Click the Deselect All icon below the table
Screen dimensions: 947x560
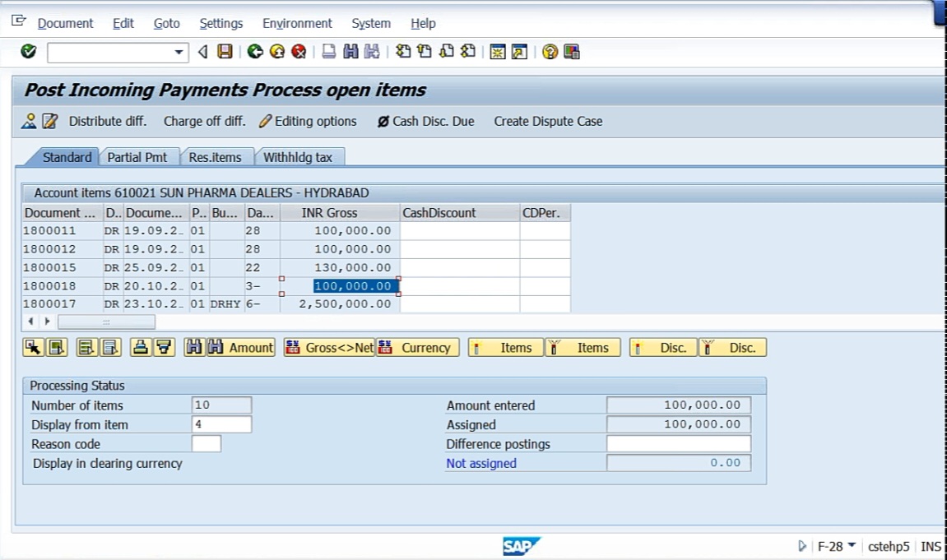pyautogui.click(x=110, y=348)
